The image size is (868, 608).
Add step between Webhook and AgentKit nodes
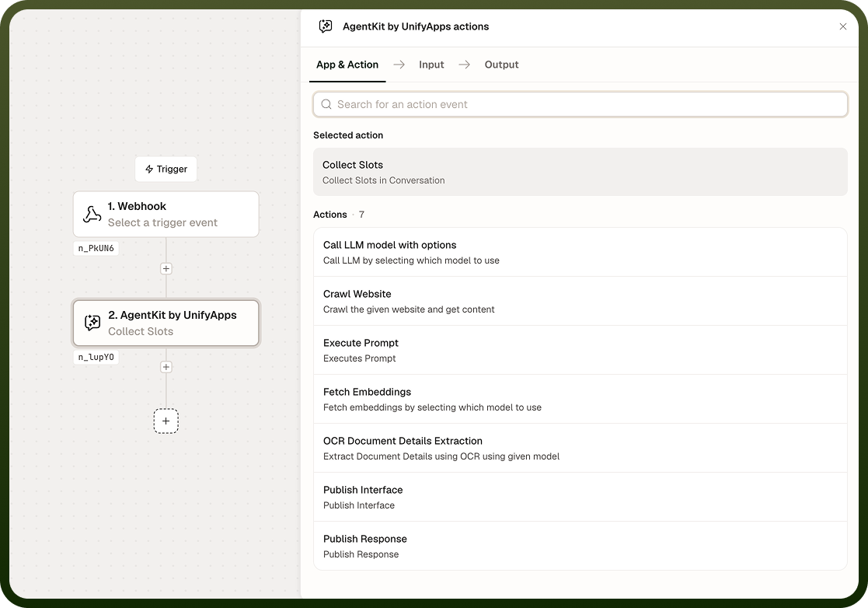tap(166, 268)
